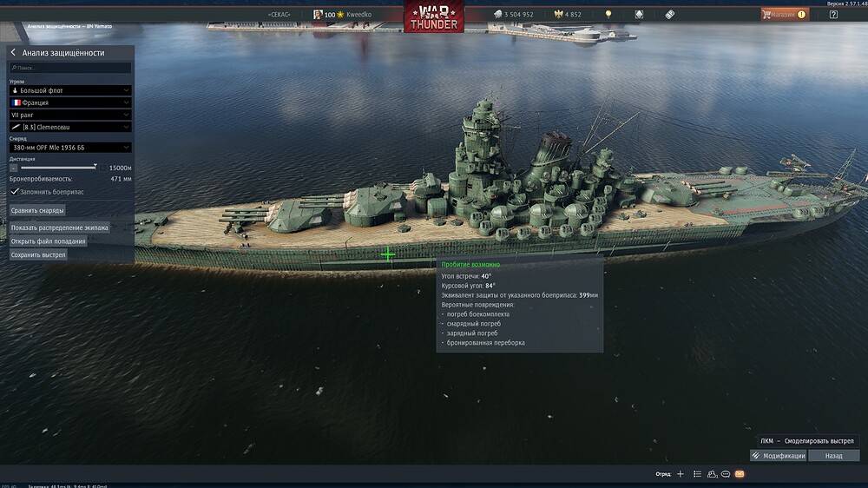868x488 pixels.
Task: Click the Назад button
Action: [x=833, y=456]
